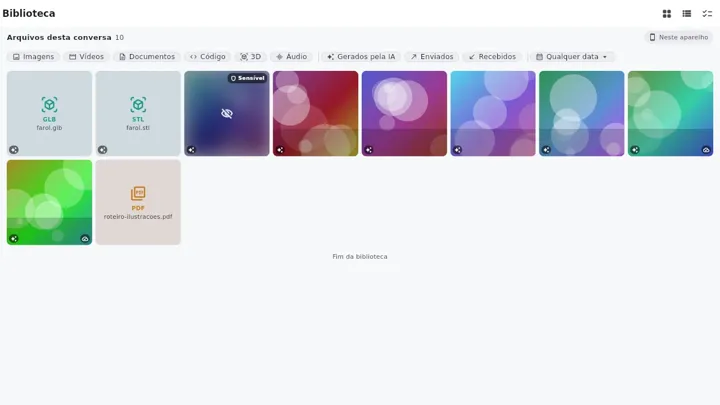Click cloud icon on bright green thumbnail

click(x=85, y=238)
